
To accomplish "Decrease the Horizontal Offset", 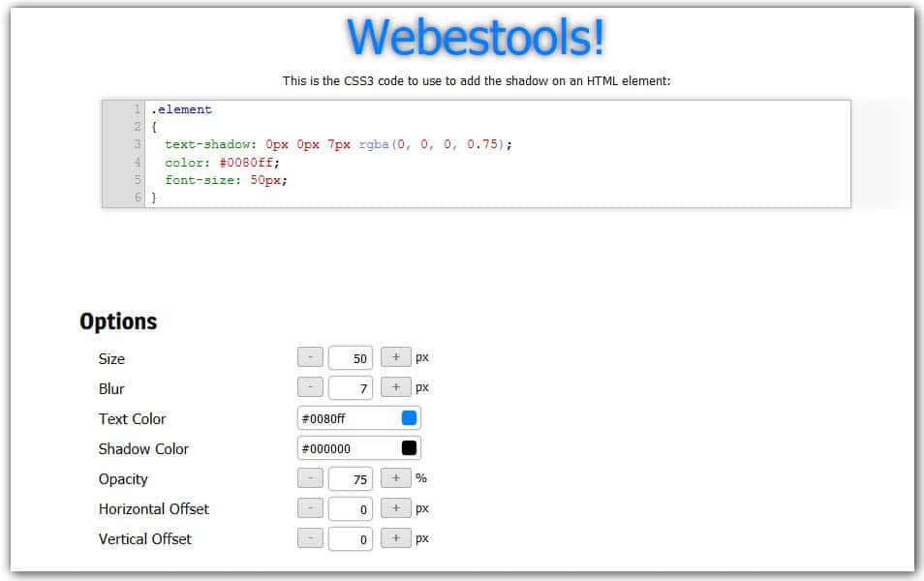I will 310,507.
